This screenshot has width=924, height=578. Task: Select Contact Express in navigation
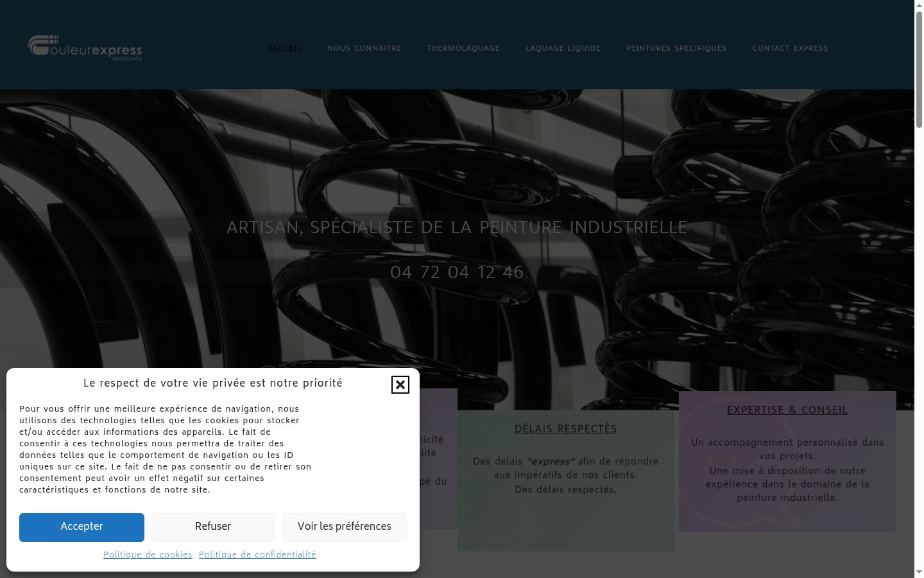click(790, 48)
